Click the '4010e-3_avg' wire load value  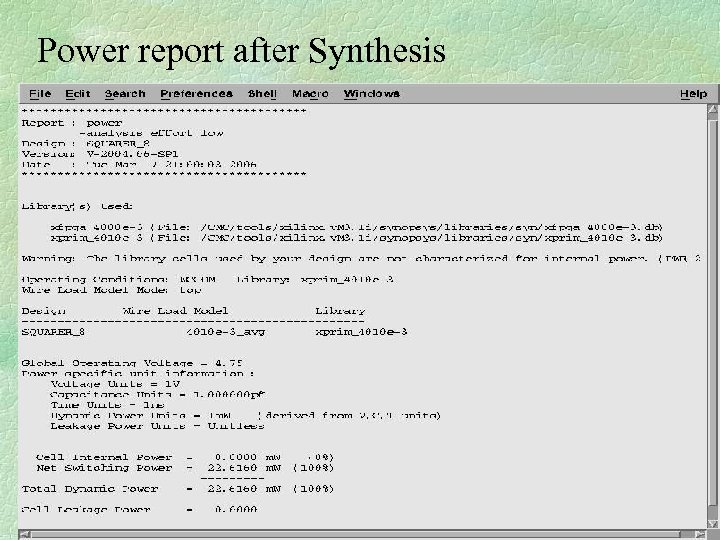(225, 332)
